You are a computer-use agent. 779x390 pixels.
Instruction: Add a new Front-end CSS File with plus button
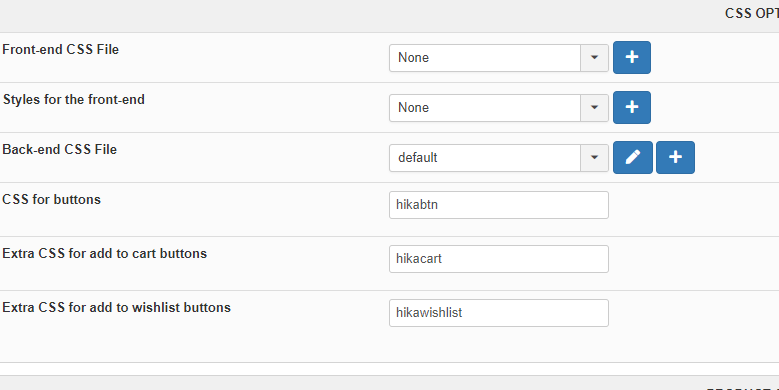click(x=631, y=58)
